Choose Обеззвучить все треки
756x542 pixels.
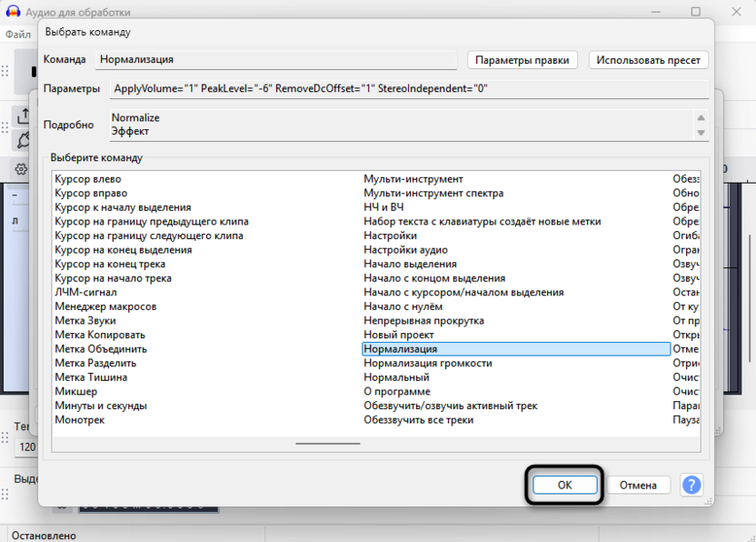[419, 420]
